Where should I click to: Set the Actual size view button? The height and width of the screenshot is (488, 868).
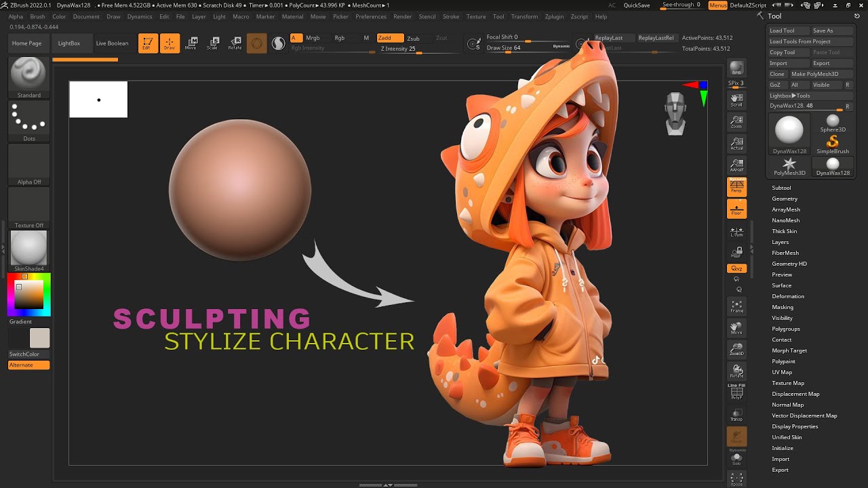(736, 144)
